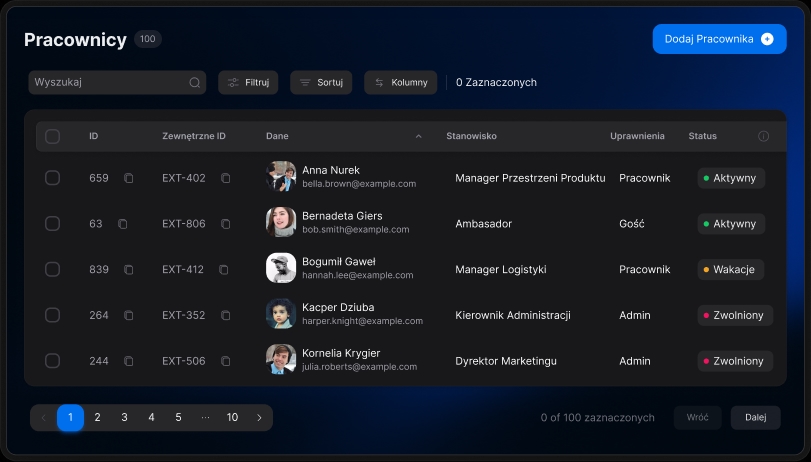The width and height of the screenshot is (811, 462).
Task: Select the checkbox for Kornelia Krygier
Action: tap(52, 361)
